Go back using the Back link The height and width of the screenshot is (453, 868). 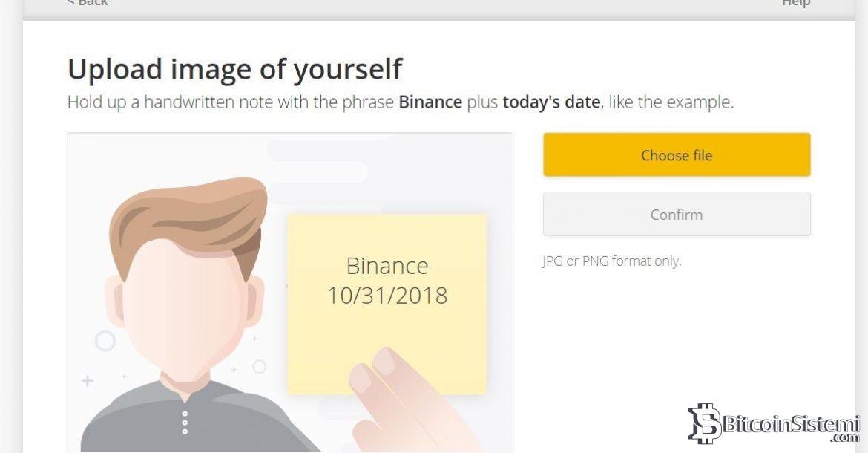coord(87,3)
